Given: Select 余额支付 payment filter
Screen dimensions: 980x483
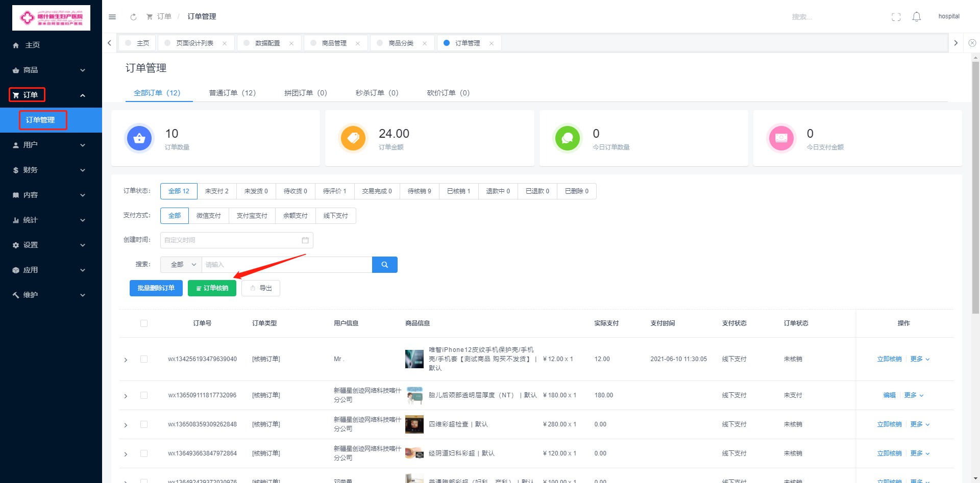Looking at the screenshot, I should 296,216.
